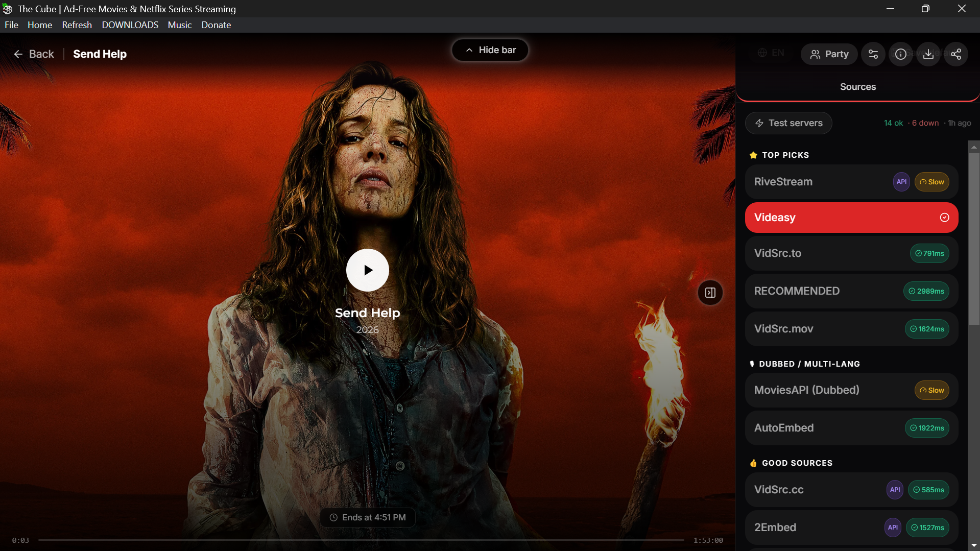
Task: Open the info circle icon
Action: click(901, 54)
